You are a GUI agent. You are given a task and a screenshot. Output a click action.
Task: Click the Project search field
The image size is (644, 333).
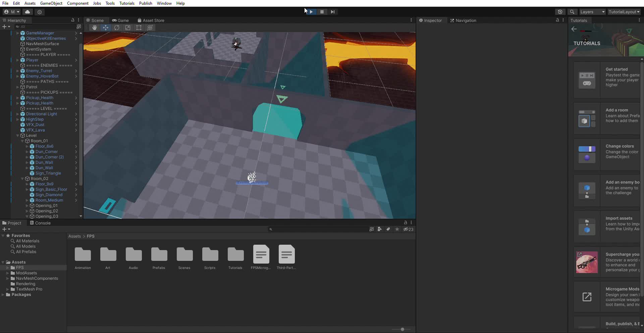319,229
